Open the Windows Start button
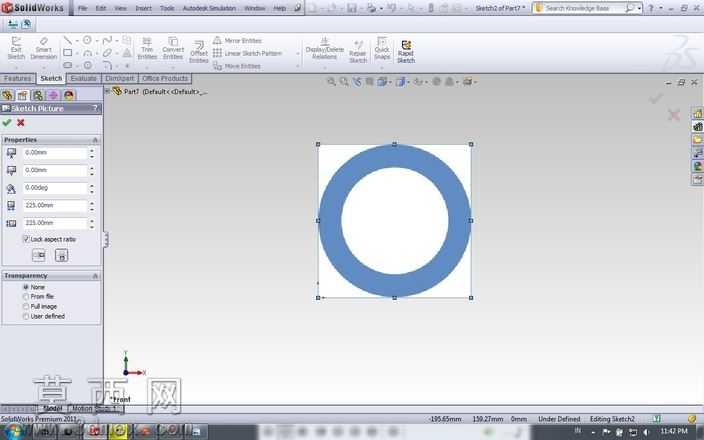 [x=13, y=431]
